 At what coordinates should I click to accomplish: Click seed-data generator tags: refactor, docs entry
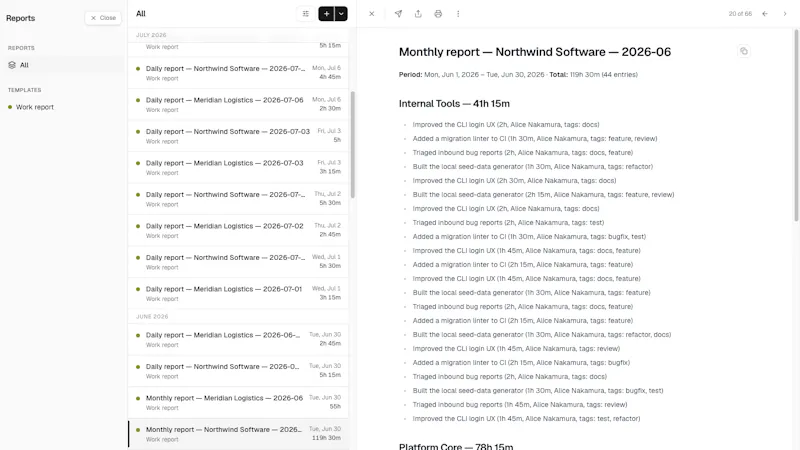pos(542,335)
